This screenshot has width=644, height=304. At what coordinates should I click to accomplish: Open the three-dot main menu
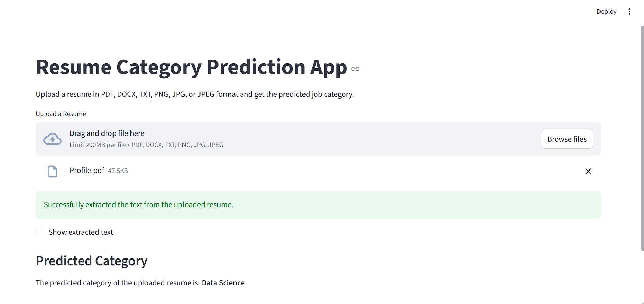[x=629, y=12]
